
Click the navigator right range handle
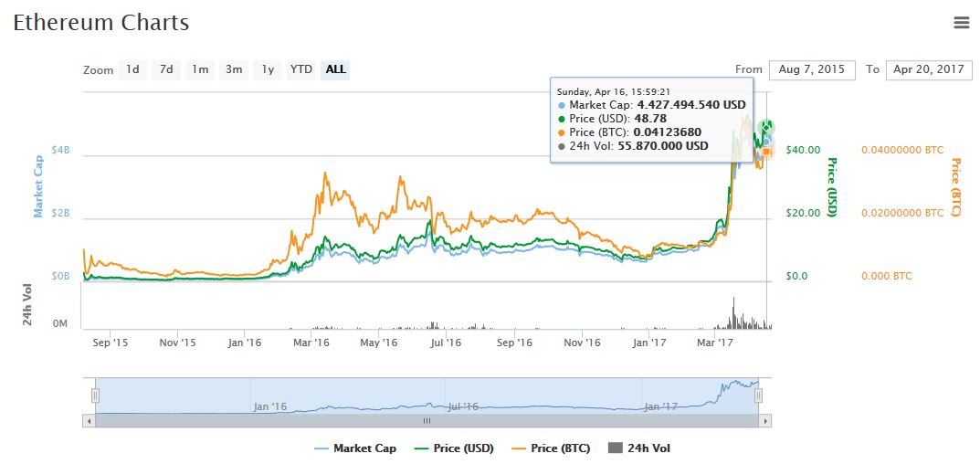pyautogui.click(x=758, y=395)
